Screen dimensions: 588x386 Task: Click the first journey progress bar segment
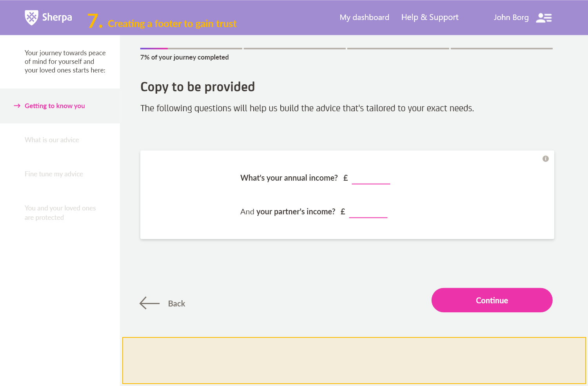click(191, 49)
